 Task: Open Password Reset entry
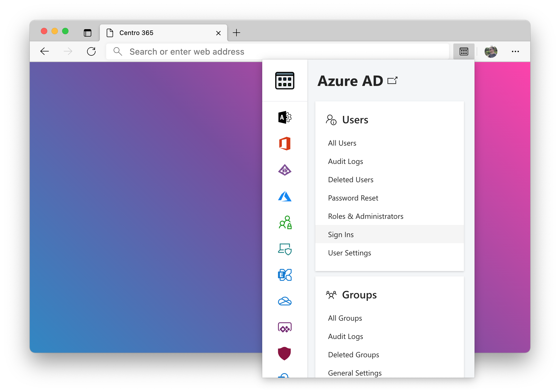(x=353, y=198)
